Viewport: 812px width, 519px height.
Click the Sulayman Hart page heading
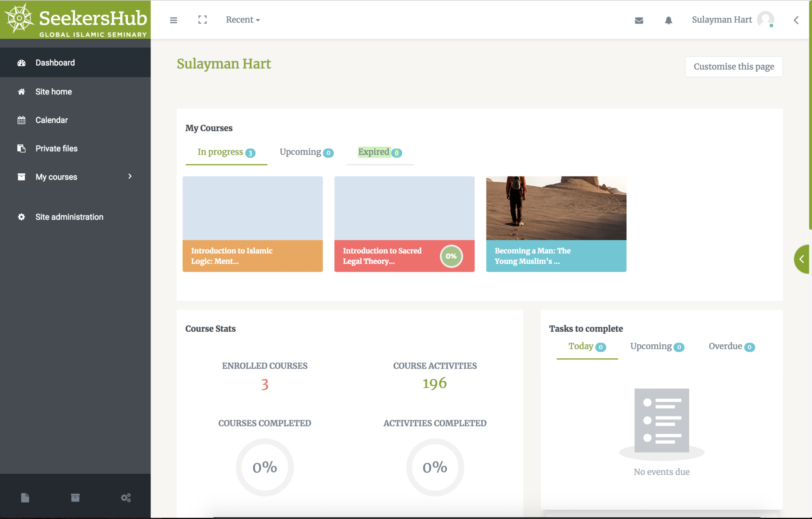coord(224,64)
